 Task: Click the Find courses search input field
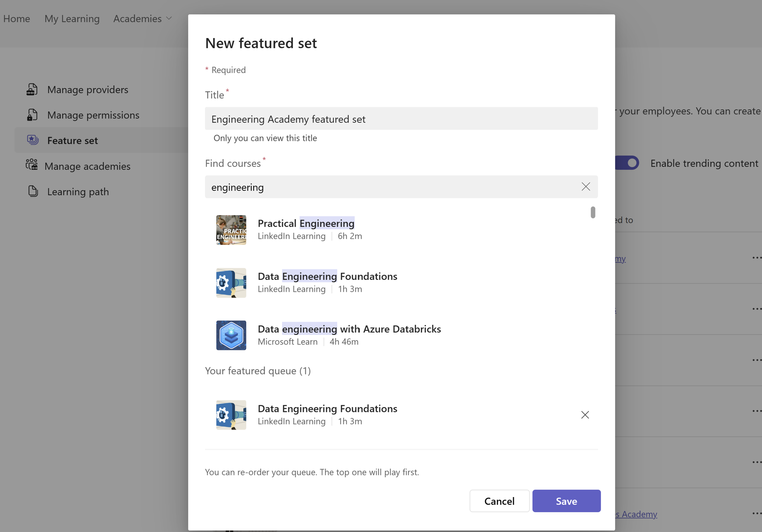[x=401, y=186]
